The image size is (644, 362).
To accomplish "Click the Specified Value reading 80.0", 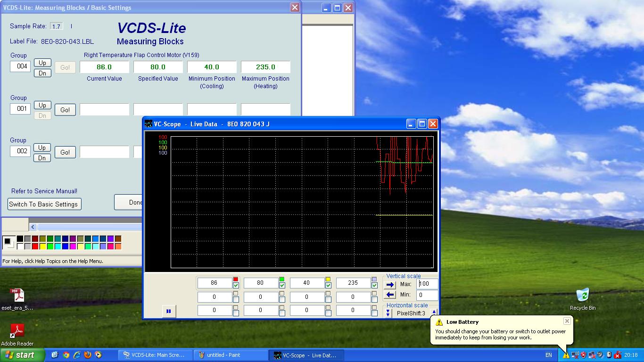I will (158, 67).
